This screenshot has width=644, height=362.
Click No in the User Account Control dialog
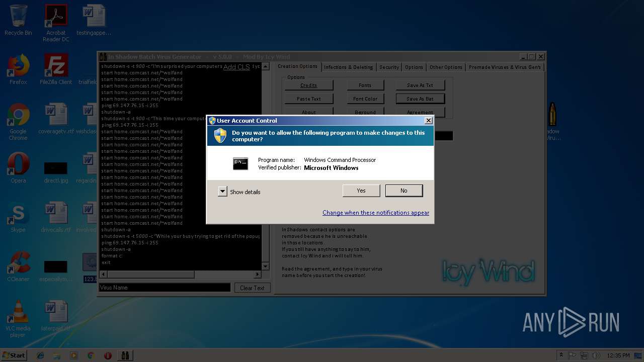[404, 191]
